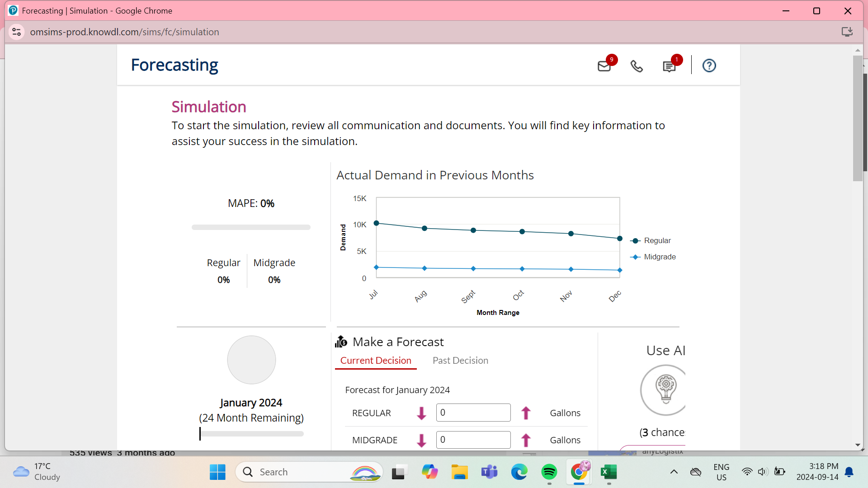Screen dimensions: 868x488
Task: Open the mail envelope icon showing 9 notifications
Action: tap(605, 66)
